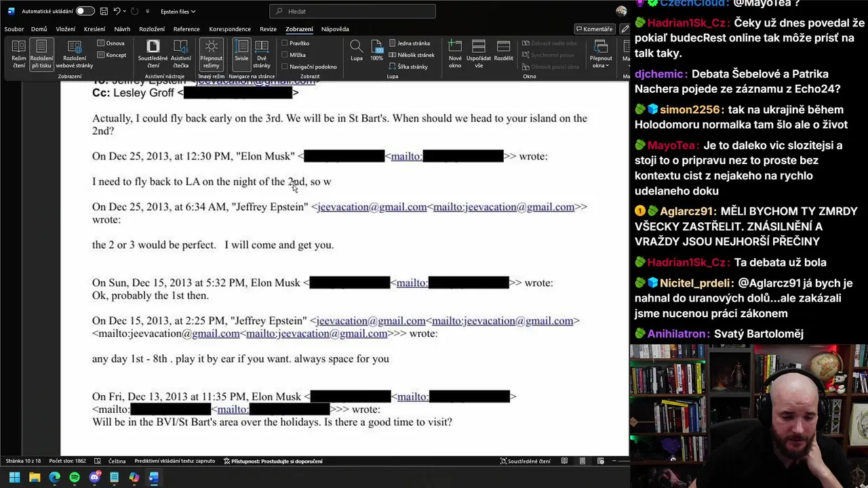This screenshot has height=488, width=868.
Task: Select Dvě stránky page movement
Action: [262, 54]
